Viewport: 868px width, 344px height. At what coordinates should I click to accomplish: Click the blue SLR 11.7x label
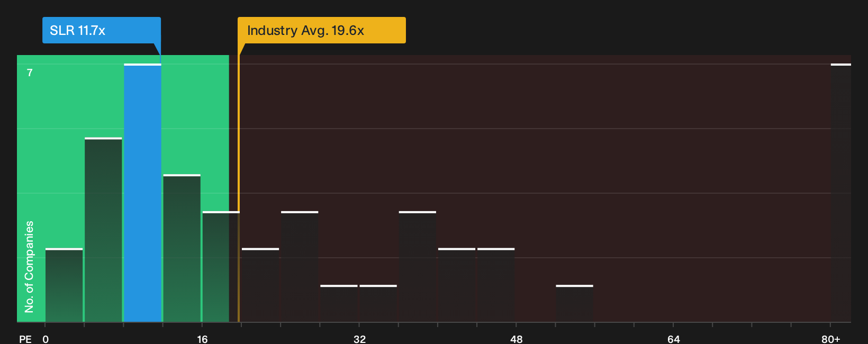(x=102, y=30)
